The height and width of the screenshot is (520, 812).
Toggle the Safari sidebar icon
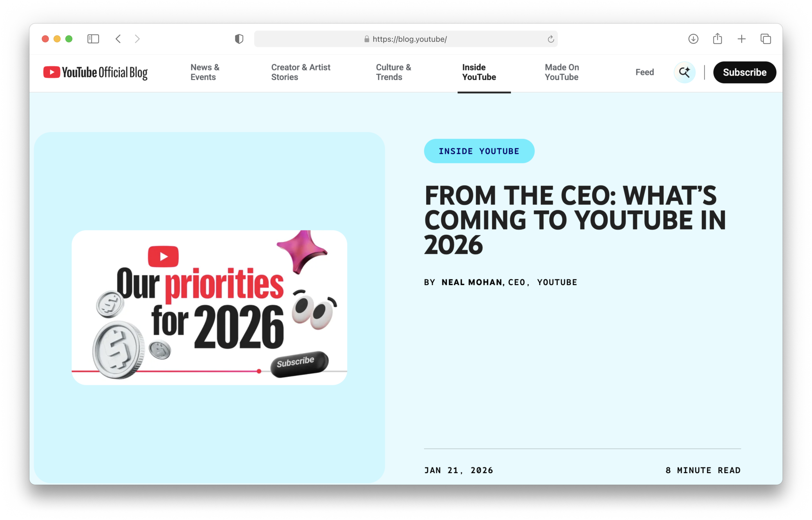pos(93,39)
